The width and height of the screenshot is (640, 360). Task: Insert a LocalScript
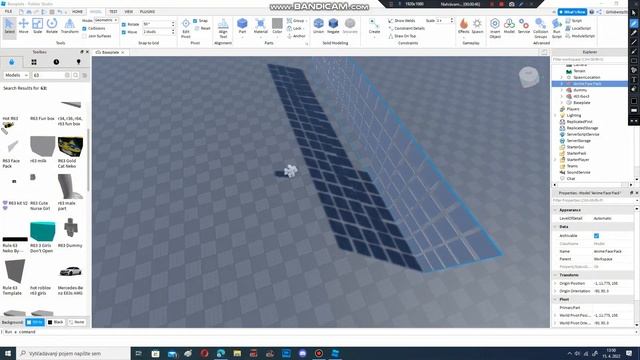[578, 28]
